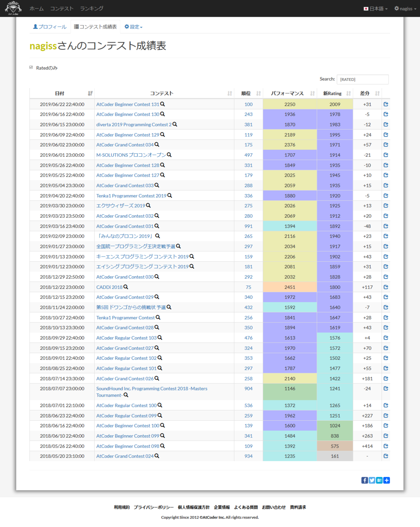Screen dimensions: 420x527
Task: Open SoundHound Inc. Programming Contest 2018 link
Action: point(152,392)
